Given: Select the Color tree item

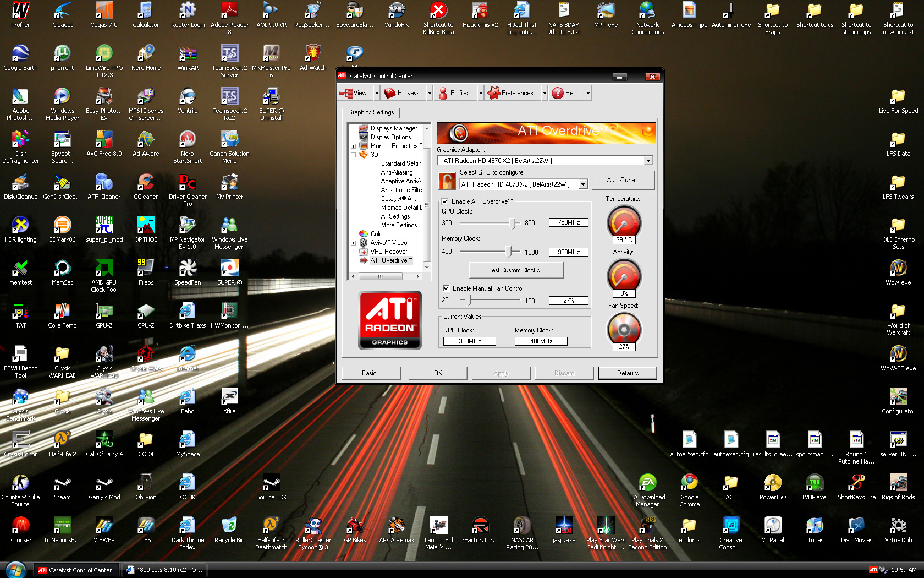Looking at the screenshot, I should point(377,234).
